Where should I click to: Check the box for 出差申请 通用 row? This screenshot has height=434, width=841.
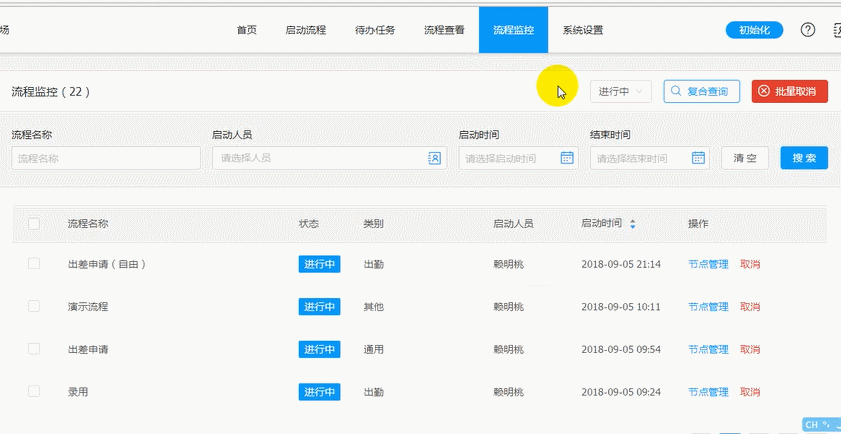[x=34, y=349]
